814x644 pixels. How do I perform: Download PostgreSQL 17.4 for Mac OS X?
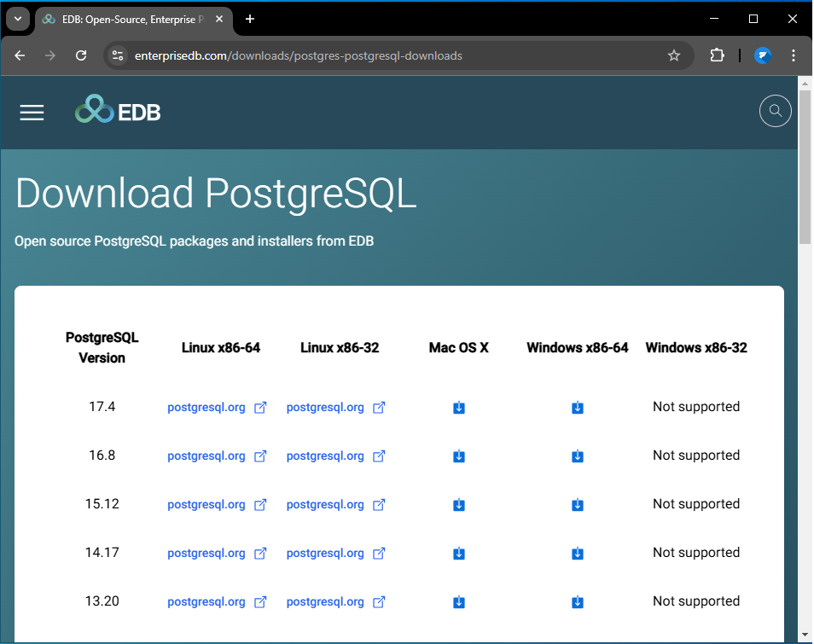click(x=459, y=408)
